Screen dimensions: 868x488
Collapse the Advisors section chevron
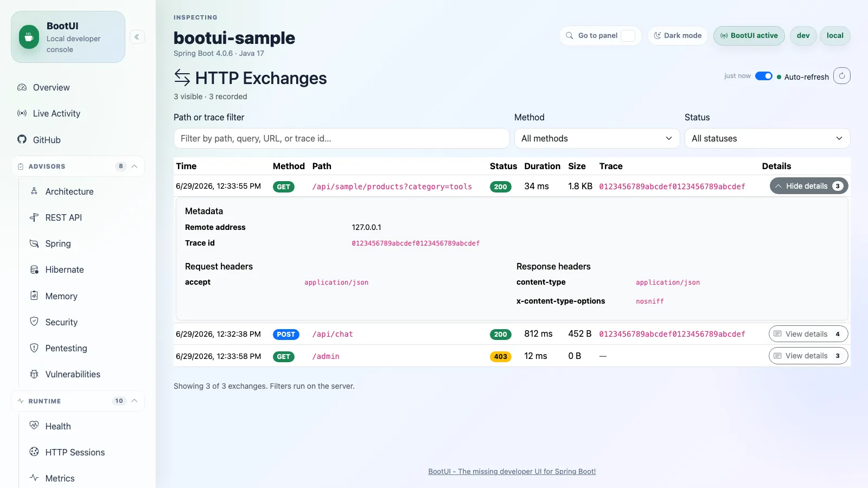(x=135, y=166)
